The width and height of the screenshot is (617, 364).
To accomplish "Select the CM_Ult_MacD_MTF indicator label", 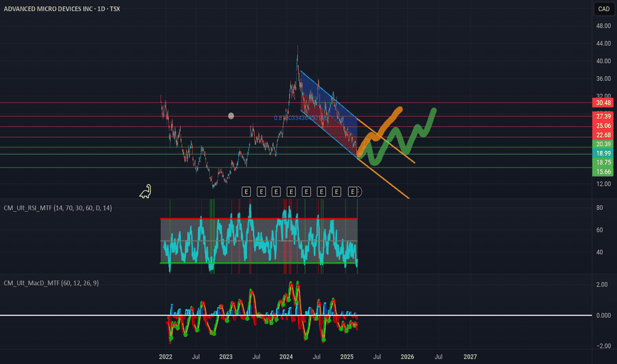I will (x=51, y=283).
